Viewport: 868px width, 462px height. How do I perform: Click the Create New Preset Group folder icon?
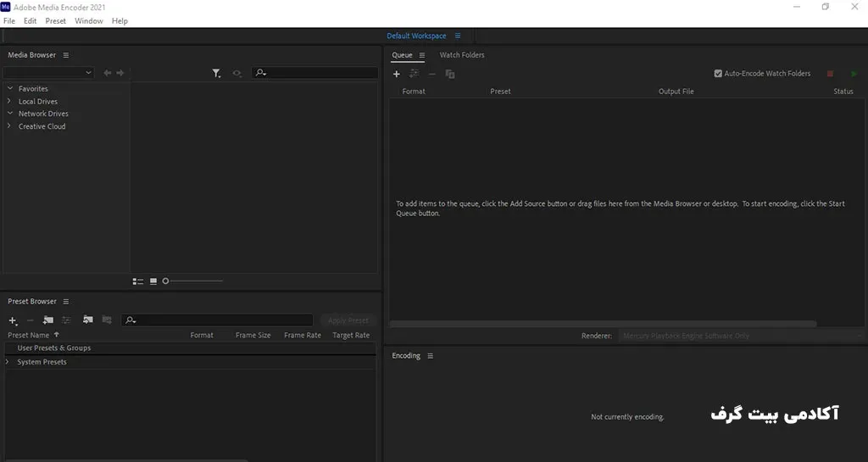(48, 320)
